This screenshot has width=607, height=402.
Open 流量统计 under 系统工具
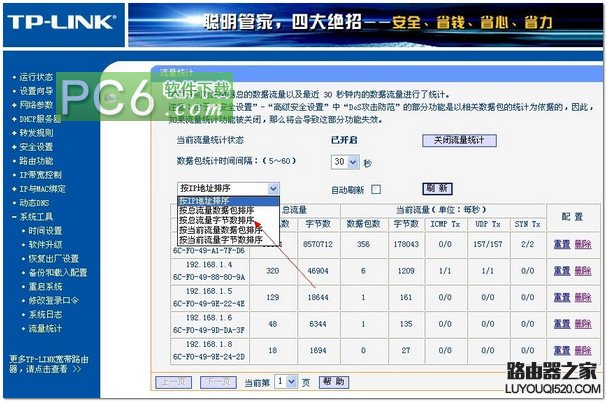(x=45, y=328)
